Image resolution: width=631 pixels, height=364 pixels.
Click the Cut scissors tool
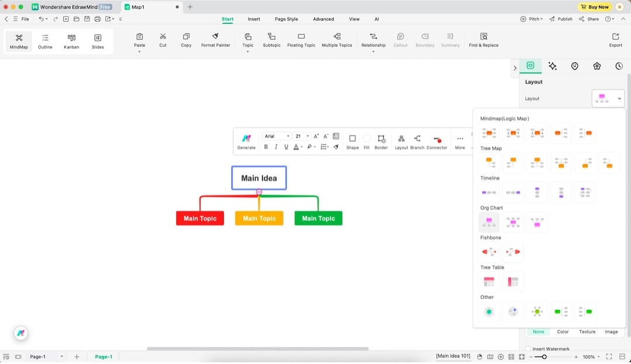(x=162, y=40)
